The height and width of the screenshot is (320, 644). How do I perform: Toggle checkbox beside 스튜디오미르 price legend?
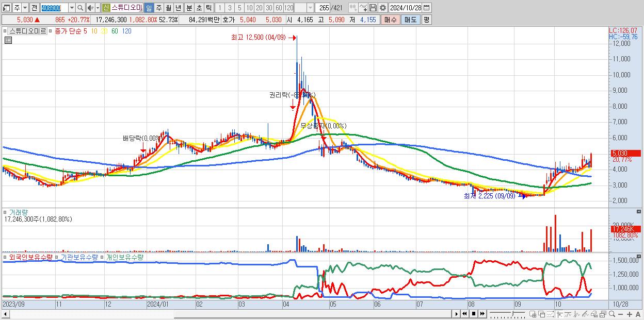pos(5,31)
